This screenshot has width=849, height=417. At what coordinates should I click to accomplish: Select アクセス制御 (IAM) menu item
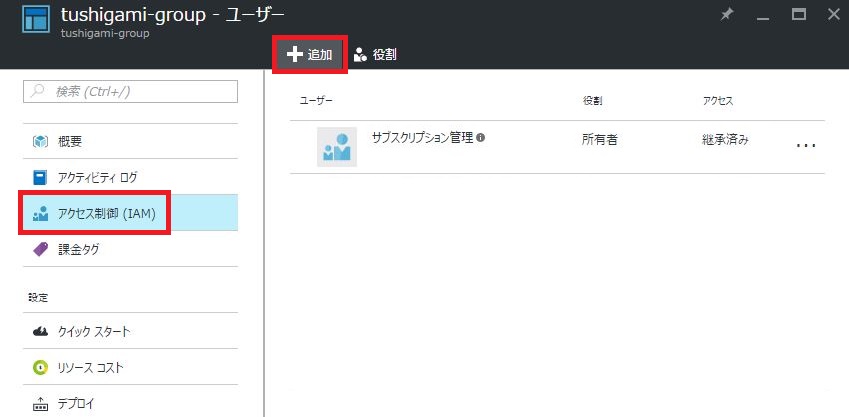point(130,213)
